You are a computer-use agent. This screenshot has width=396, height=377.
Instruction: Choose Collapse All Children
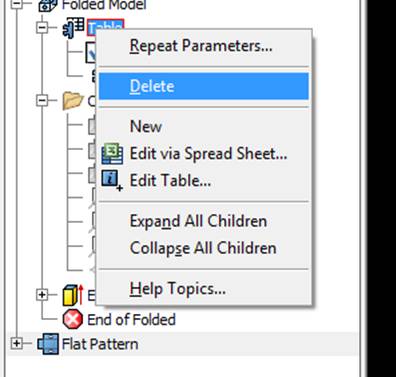tap(204, 248)
